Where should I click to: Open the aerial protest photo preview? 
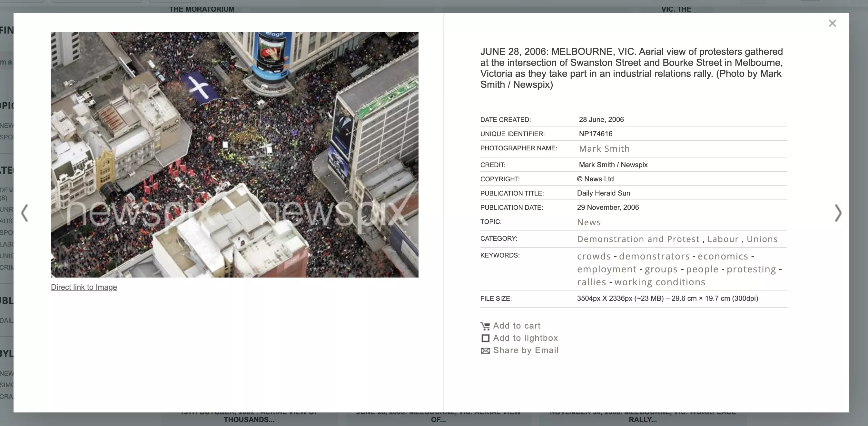coord(234,155)
